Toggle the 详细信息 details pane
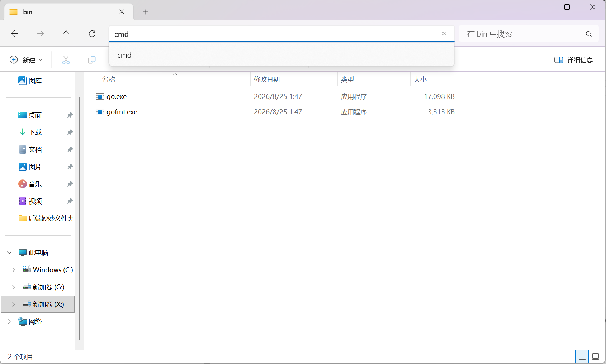The width and height of the screenshot is (606, 364). (x=574, y=60)
